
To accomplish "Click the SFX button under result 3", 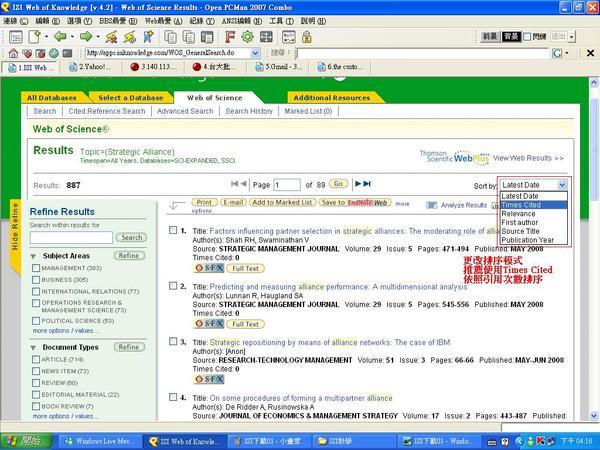I will tap(209, 379).
